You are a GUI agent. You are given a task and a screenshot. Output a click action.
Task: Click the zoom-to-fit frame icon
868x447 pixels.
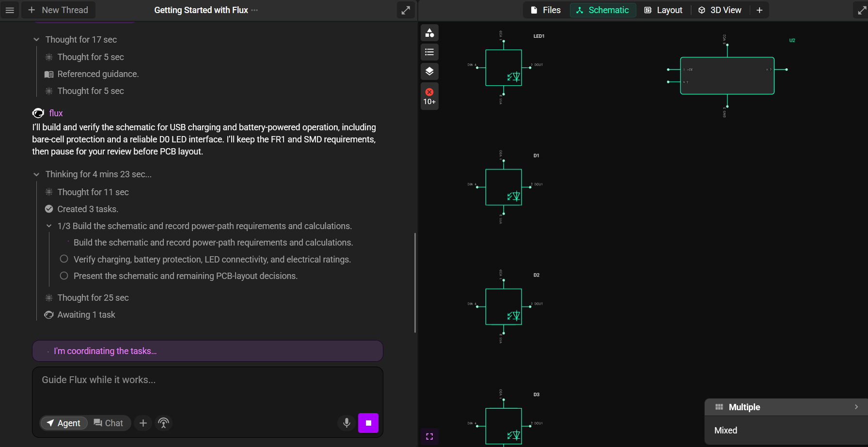[429, 436]
